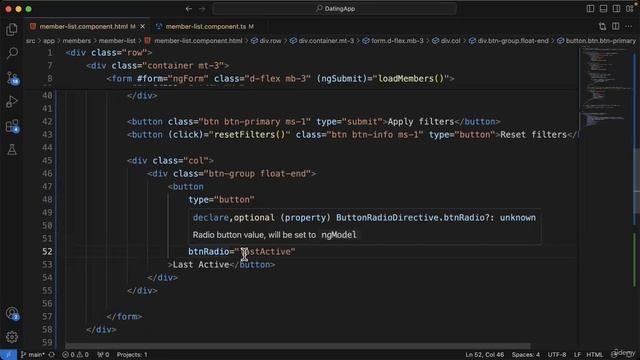Select the div.container.mt-3 breadcrumb

[x=322, y=40]
